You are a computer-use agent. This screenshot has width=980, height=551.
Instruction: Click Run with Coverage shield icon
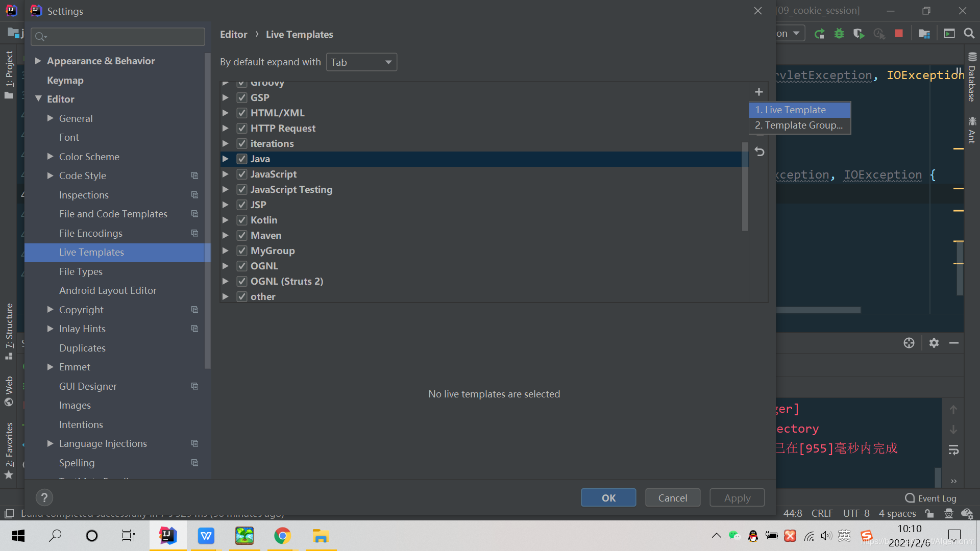(x=859, y=34)
